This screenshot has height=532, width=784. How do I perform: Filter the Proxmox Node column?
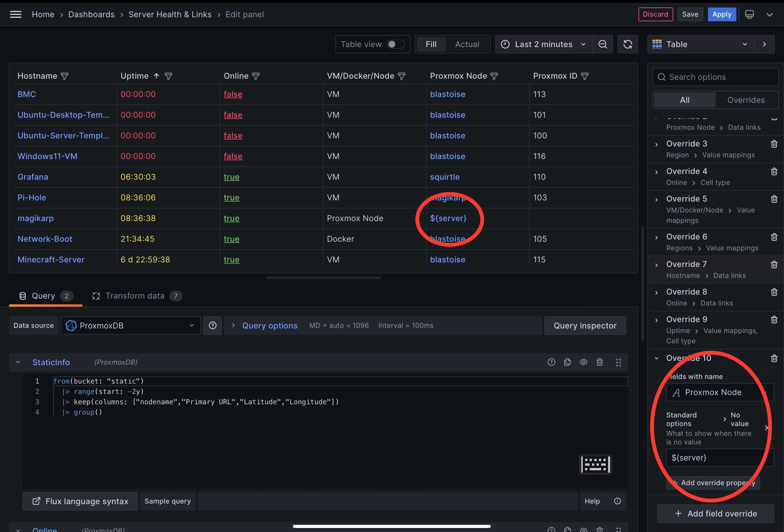tap(494, 76)
